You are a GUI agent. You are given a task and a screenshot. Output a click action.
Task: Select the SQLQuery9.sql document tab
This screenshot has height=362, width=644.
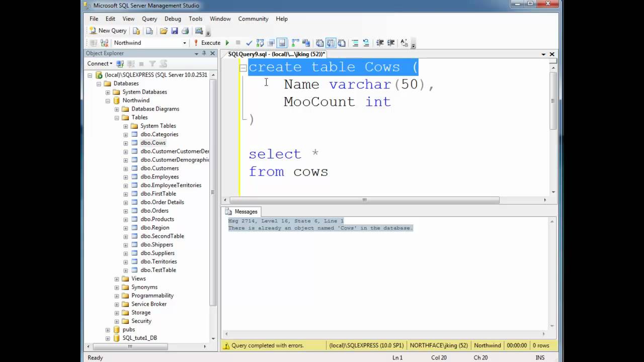277,54
